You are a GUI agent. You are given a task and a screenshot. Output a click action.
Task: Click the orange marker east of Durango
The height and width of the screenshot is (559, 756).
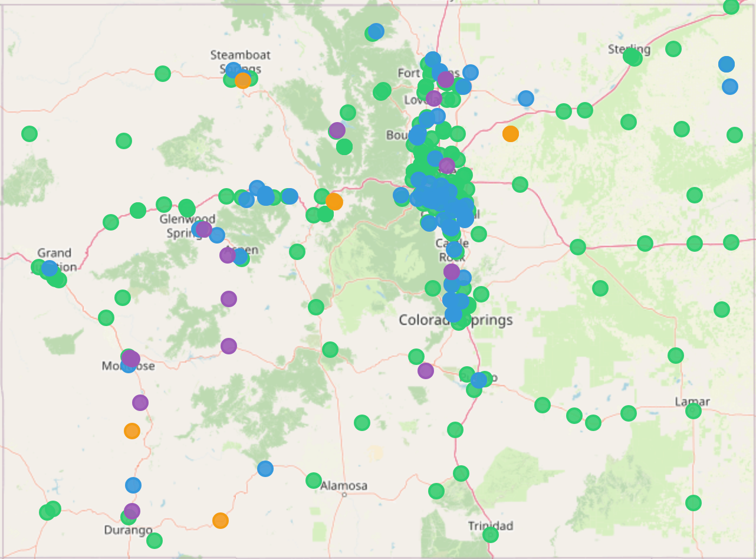tap(220, 521)
